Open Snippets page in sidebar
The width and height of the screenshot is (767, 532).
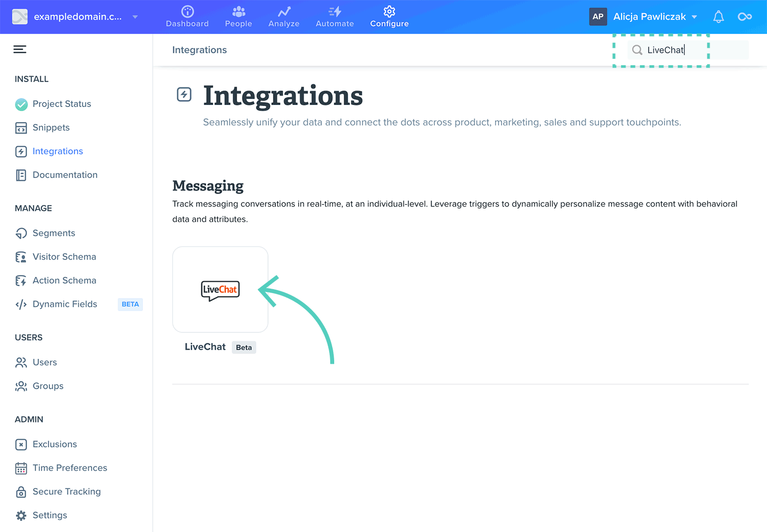pos(51,128)
